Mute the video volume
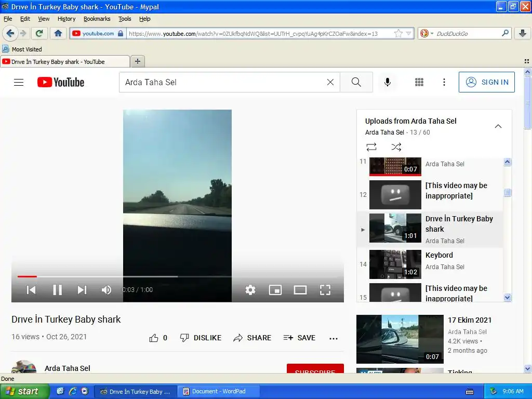The image size is (532, 399). (x=106, y=290)
